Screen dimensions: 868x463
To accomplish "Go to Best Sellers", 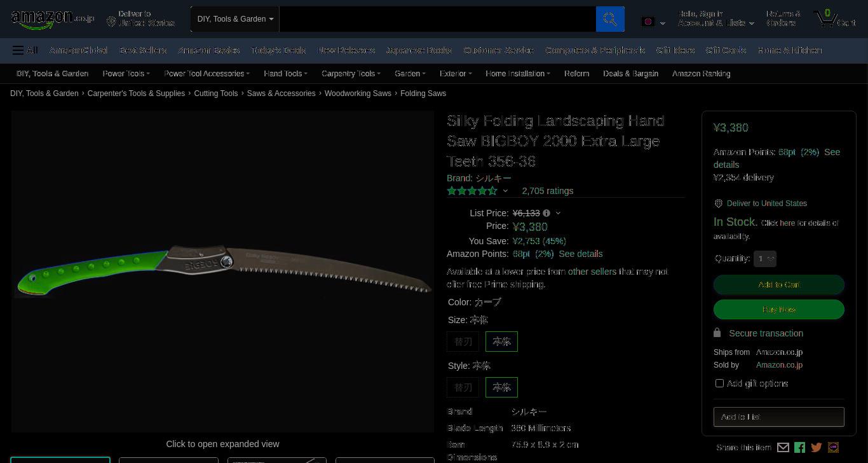I will click(x=143, y=50).
